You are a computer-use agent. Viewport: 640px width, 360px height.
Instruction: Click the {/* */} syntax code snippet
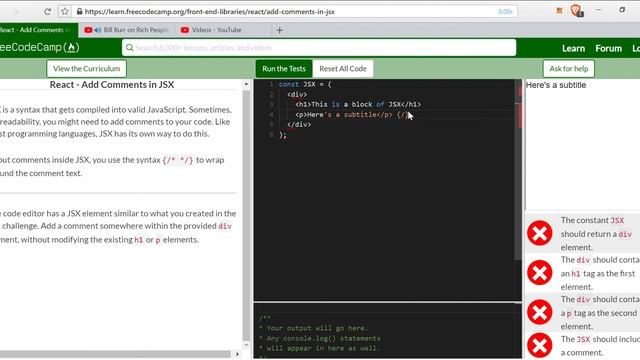coord(178,160)
